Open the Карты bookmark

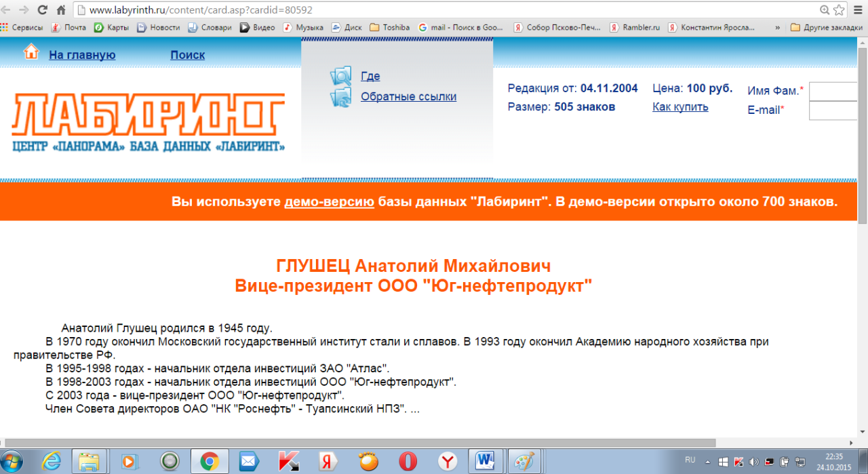[111, 28]
